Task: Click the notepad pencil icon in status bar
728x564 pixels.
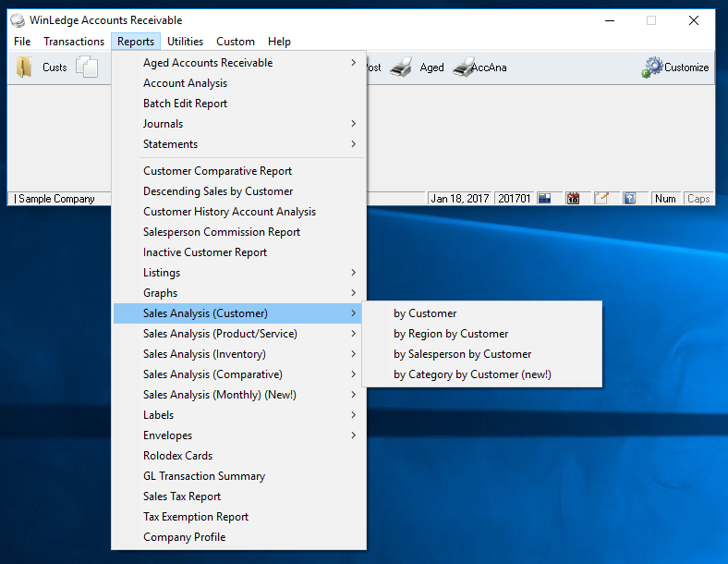Action: tap(601, 199)
